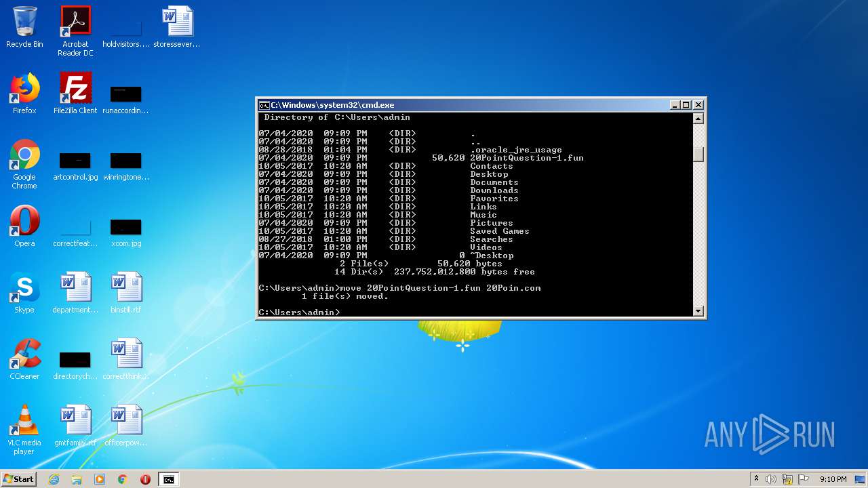Select the correctfeat desktop file

tap(75, 232)
